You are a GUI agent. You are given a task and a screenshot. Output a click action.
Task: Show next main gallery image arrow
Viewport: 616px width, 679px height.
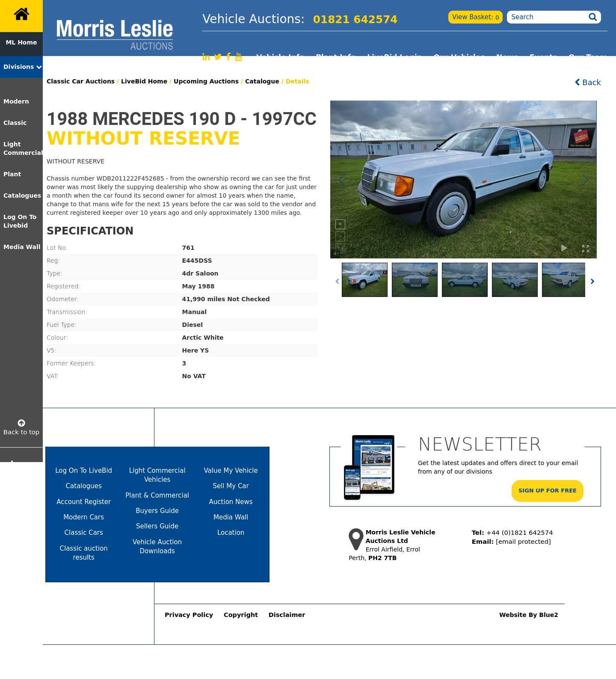point(585,180)
